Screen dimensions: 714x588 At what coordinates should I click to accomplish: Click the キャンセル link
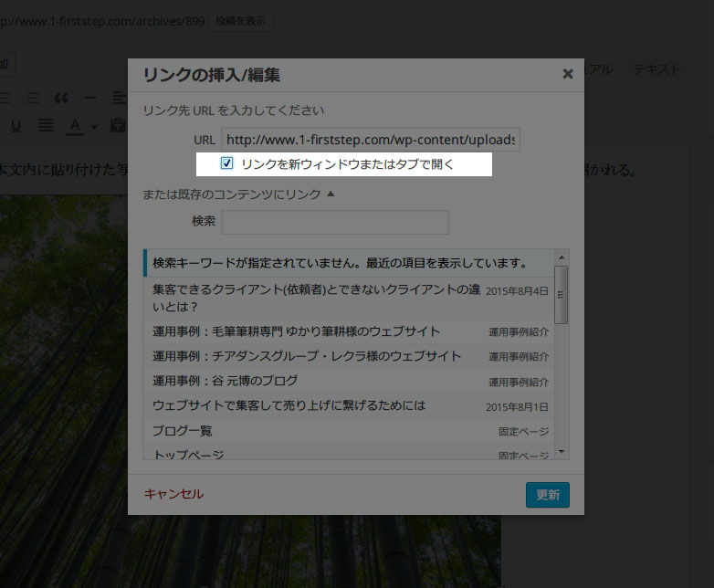(173, 494)
